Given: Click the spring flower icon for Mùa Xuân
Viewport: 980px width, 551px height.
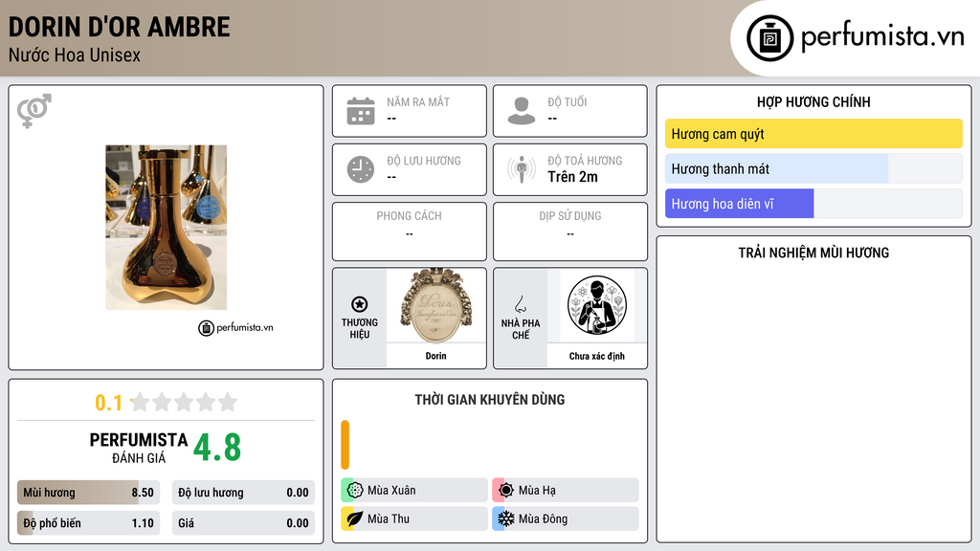Looking at the screenshot, I should 355,491.
